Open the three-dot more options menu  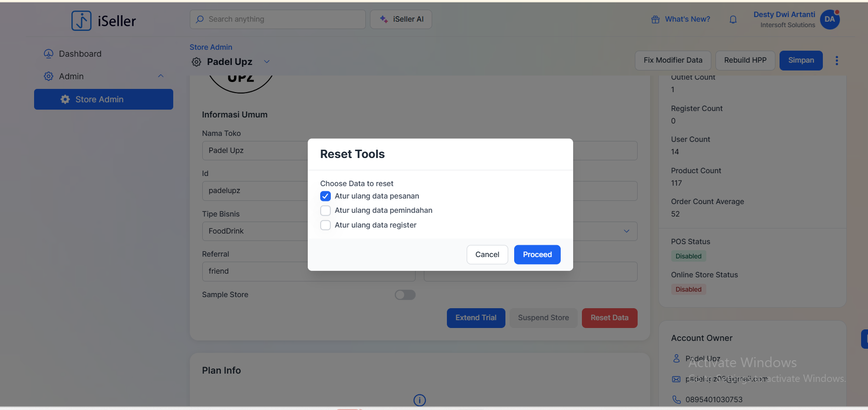[837, 60]
